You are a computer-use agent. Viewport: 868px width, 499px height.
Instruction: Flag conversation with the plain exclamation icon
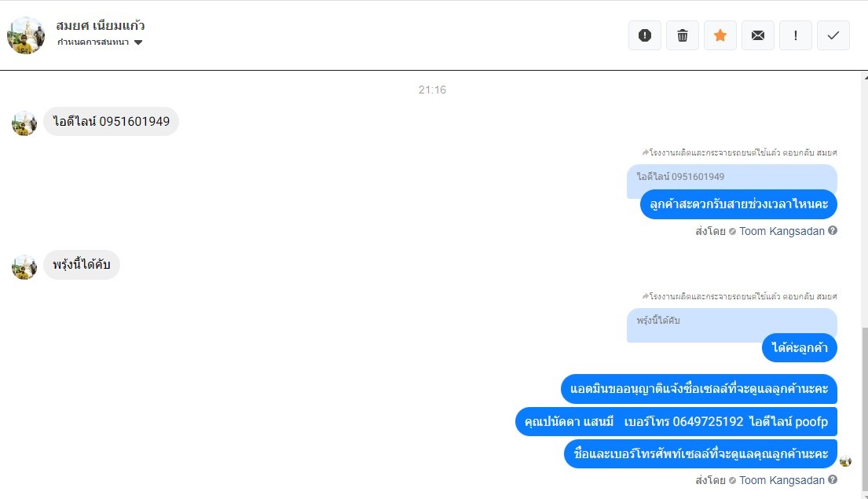pos(795,35)
